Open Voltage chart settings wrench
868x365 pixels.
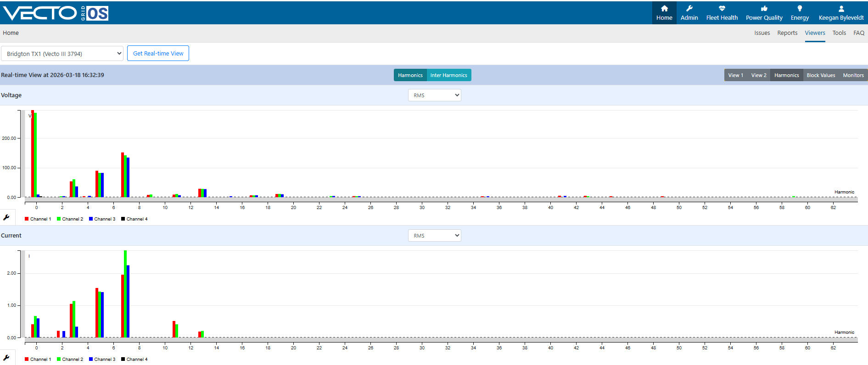click(x=6, y=217)
